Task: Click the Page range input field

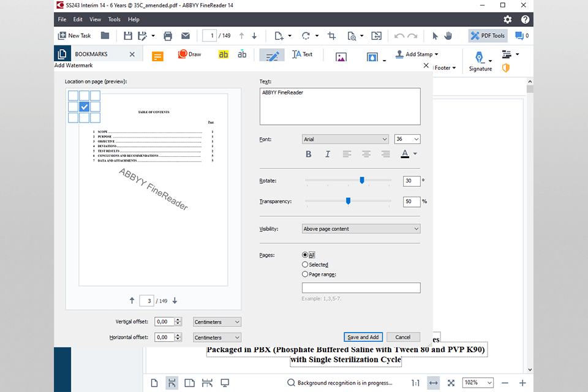Action: [361, 288]
